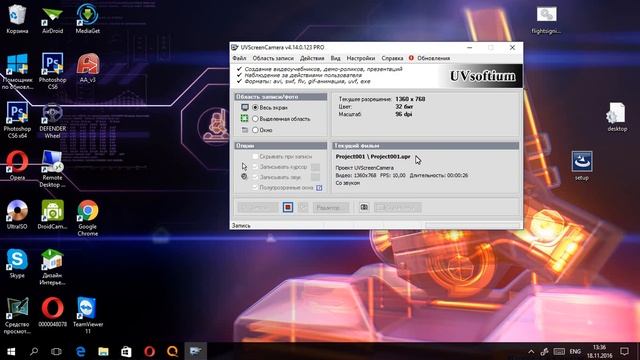Select the MediaGet desktop shortcut
The width and height of the screenshot is (640, 360).
click(x=87, y=19)
